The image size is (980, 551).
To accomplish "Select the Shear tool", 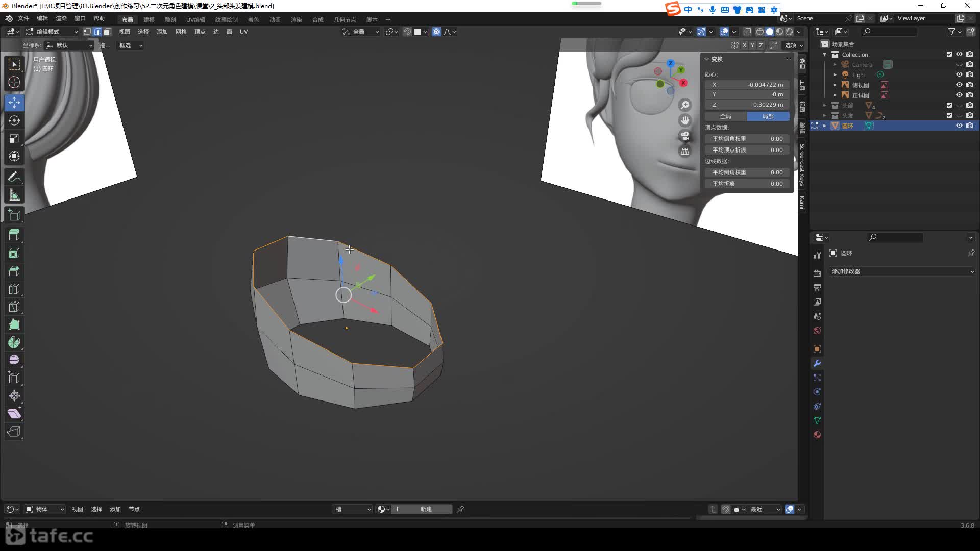I will (14, 414).
